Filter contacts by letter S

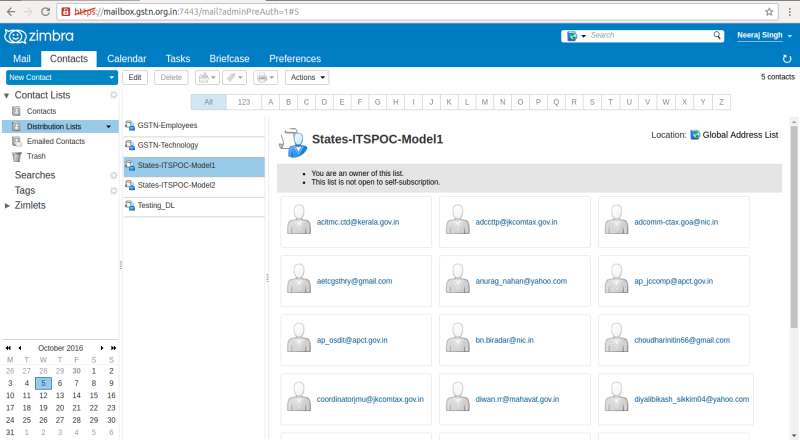[592, 102]
